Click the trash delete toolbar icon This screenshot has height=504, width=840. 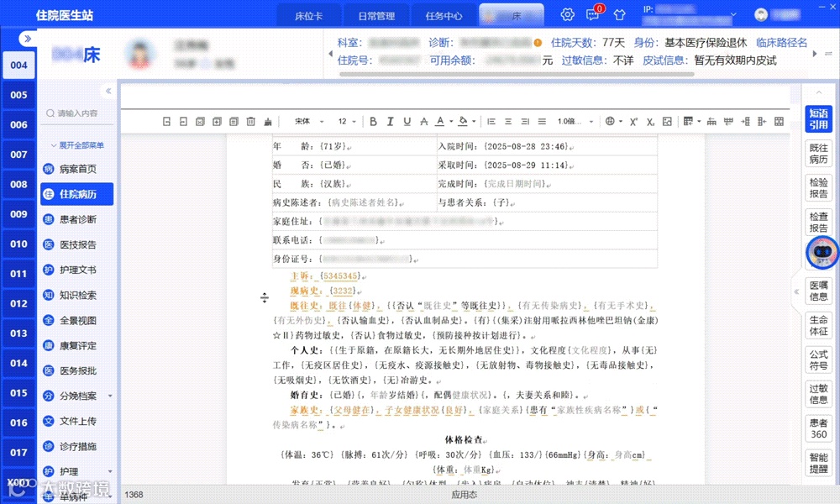[250, 122]
